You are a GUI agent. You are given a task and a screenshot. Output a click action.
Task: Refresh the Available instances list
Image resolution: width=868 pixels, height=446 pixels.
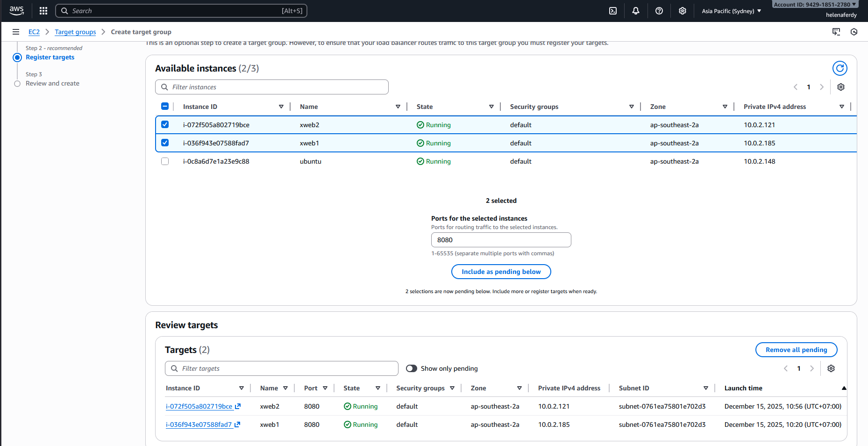(x=840, y=68)
